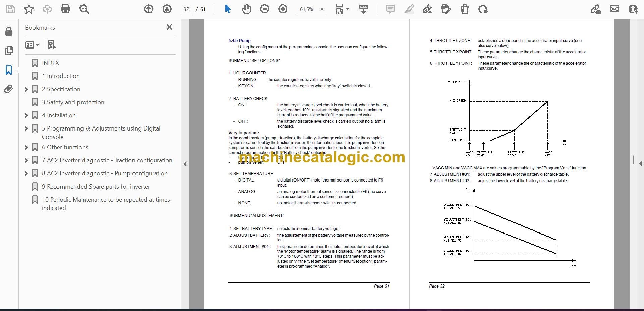Zoom in with plus button

(283, 9)
